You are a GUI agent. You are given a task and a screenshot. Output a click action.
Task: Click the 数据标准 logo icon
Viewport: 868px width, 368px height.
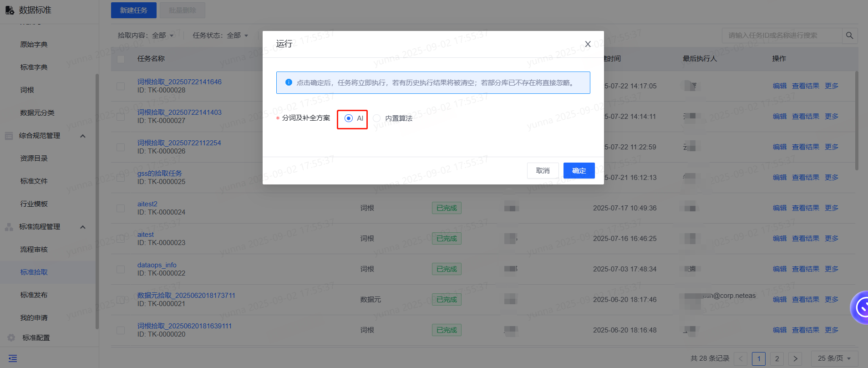point(10,10)
